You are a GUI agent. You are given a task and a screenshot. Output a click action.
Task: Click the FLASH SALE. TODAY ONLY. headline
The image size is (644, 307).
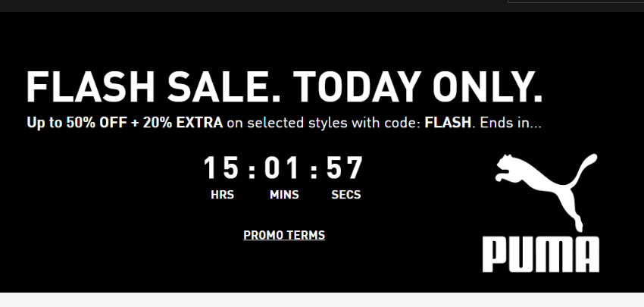(284, 88)
